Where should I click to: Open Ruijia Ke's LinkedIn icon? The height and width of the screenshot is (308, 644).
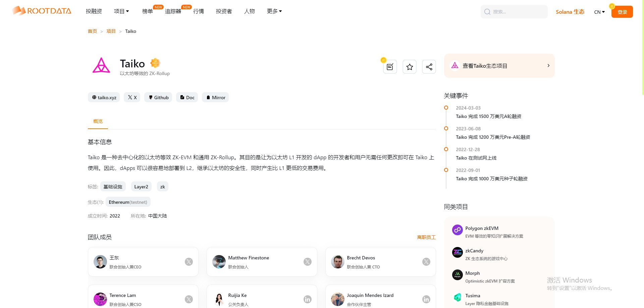pos(308,299)
